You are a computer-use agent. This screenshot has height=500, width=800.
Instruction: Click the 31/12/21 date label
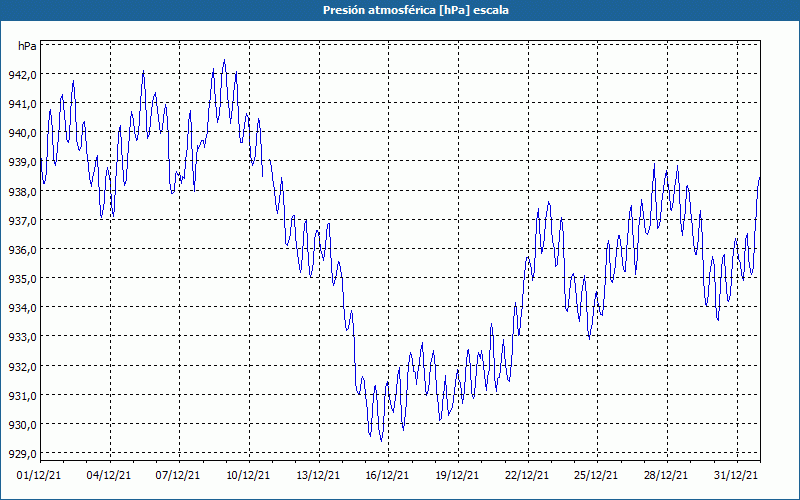[736, 475]
